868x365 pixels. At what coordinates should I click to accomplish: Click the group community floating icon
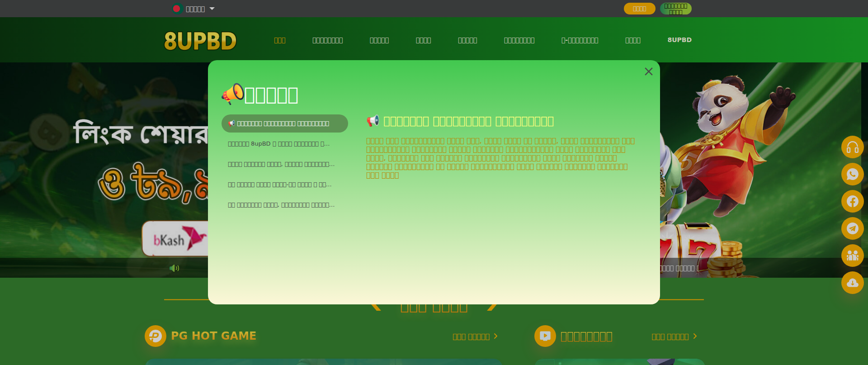[x=853, y=256]
